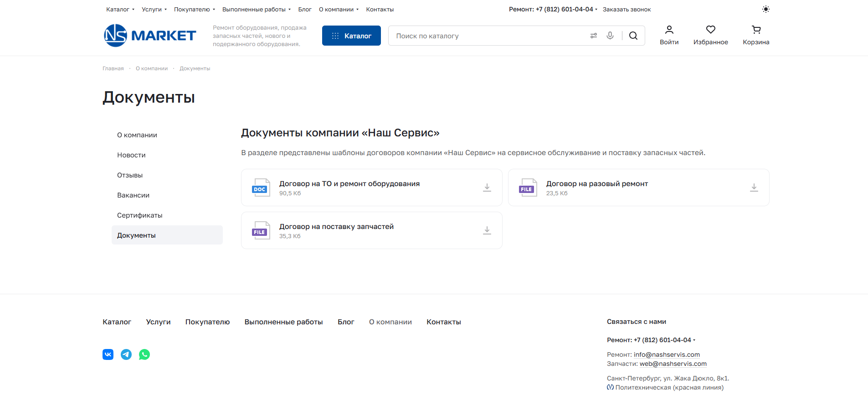Select Сертификаты in sidebar

point(167,215)
